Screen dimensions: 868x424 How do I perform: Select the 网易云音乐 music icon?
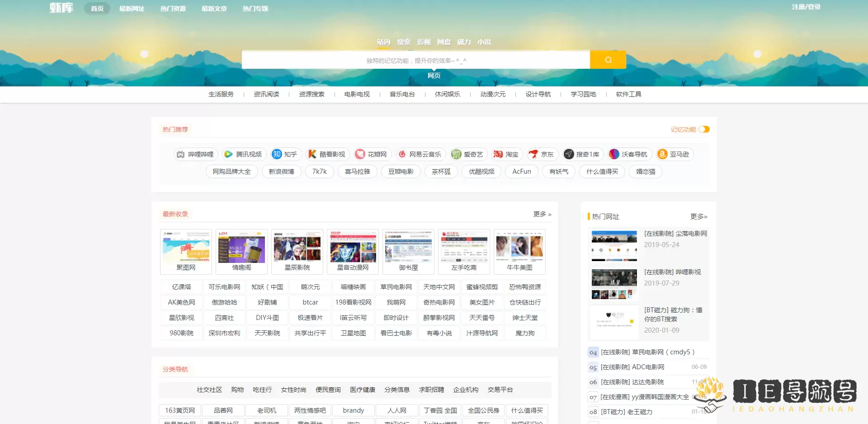[x=402, y=154]
